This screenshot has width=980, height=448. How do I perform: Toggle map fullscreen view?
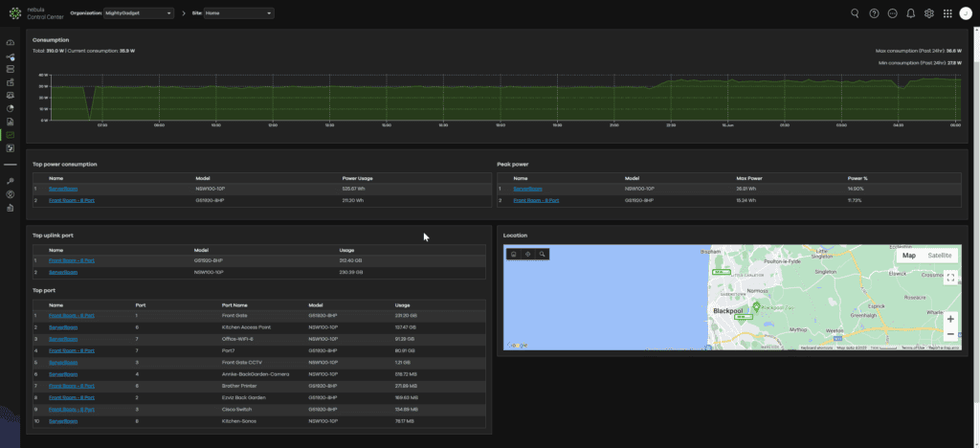pos(949,278)
